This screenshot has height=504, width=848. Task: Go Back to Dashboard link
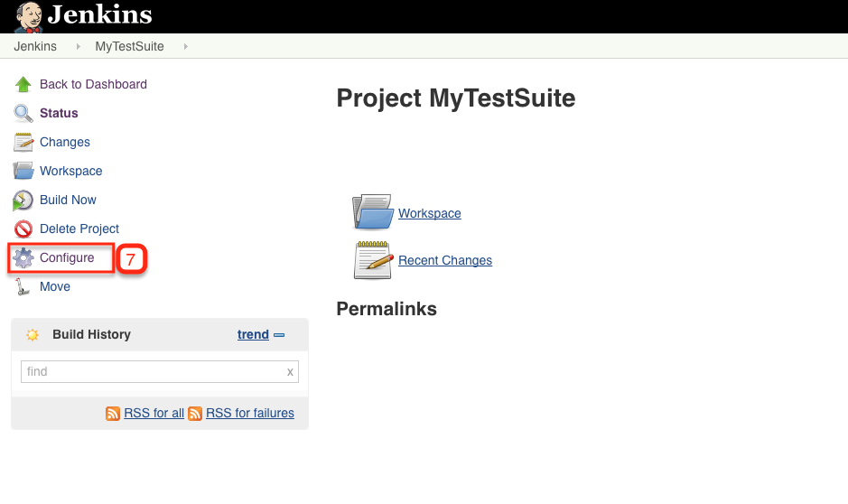(93, 84)
